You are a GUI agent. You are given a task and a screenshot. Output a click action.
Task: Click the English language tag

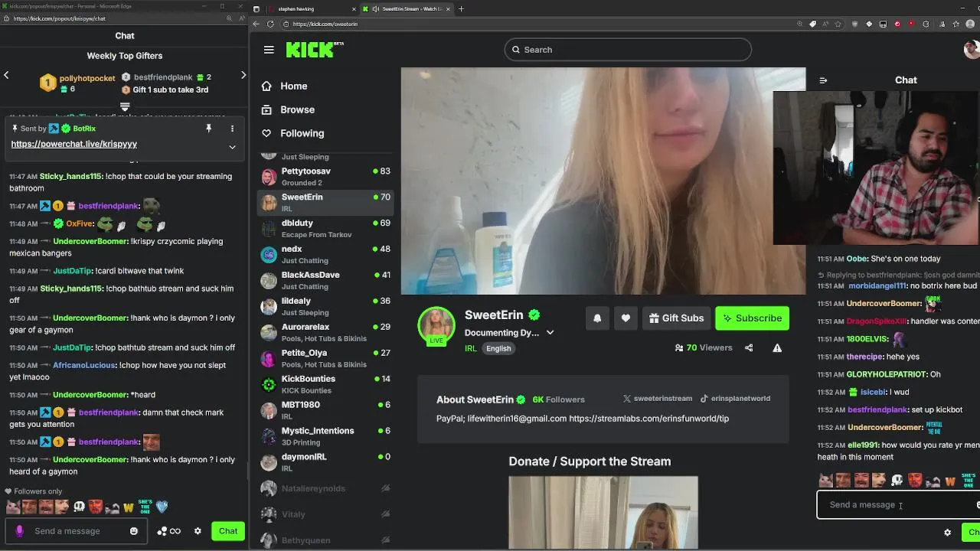pyautogui.click(x=498, y=348)
